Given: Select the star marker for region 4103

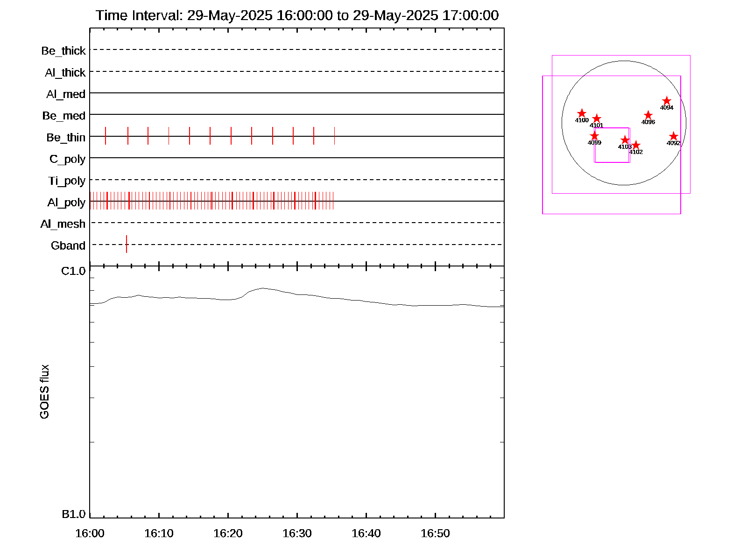Looking at the screenshot, I should coord(625,140).
